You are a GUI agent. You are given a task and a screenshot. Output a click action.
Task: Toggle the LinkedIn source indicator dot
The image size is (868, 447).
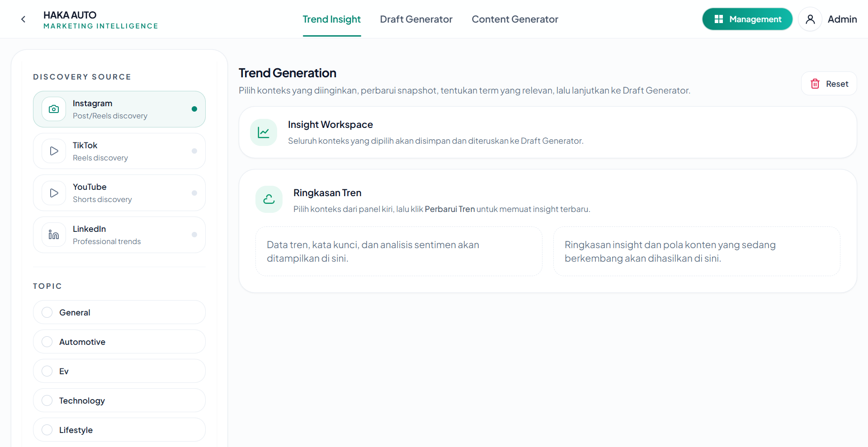pos(194,235)
